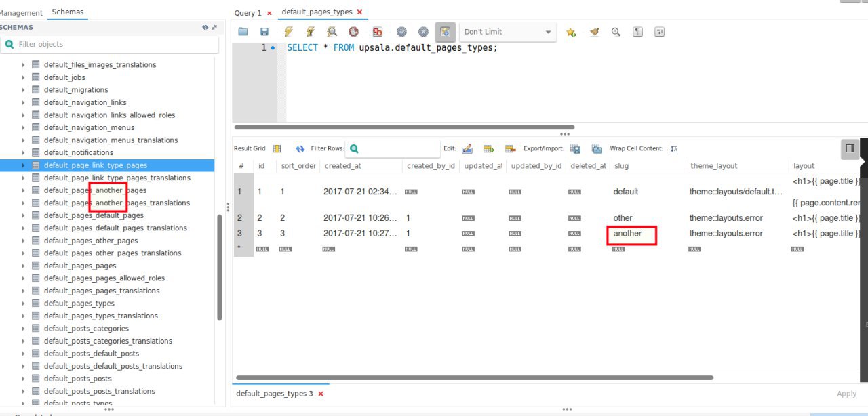Expand default_posts_categories table node

tap(22, 329)
